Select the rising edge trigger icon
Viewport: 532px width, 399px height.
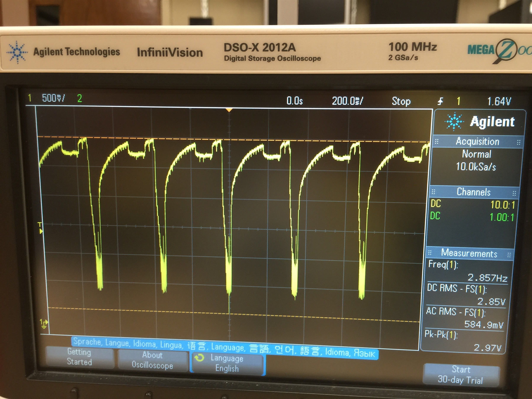(x=440, y=101)
